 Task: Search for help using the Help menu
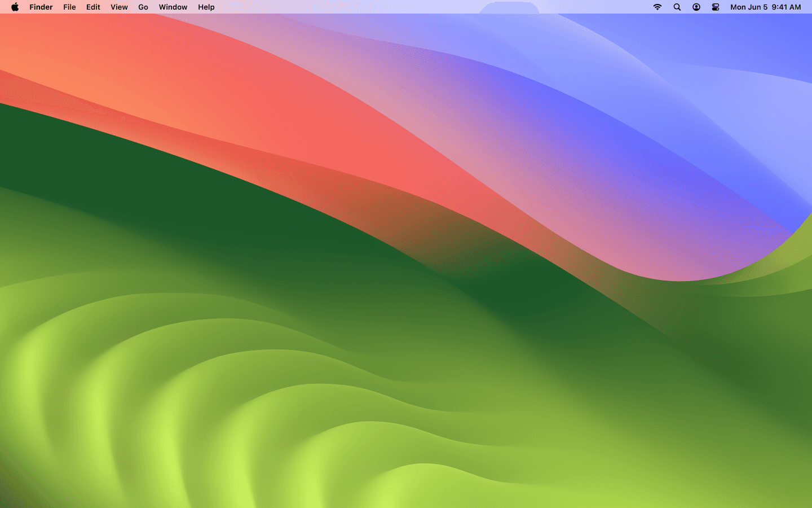206,7
